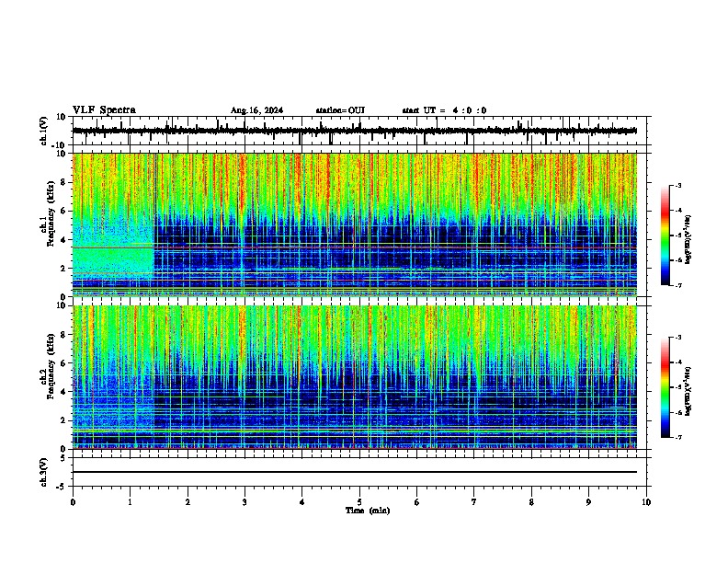Image resolution: width=728 pixels, height=563 pixels.
Task: Click the ch.1 spectrogram panel
Action: (354, 224)
